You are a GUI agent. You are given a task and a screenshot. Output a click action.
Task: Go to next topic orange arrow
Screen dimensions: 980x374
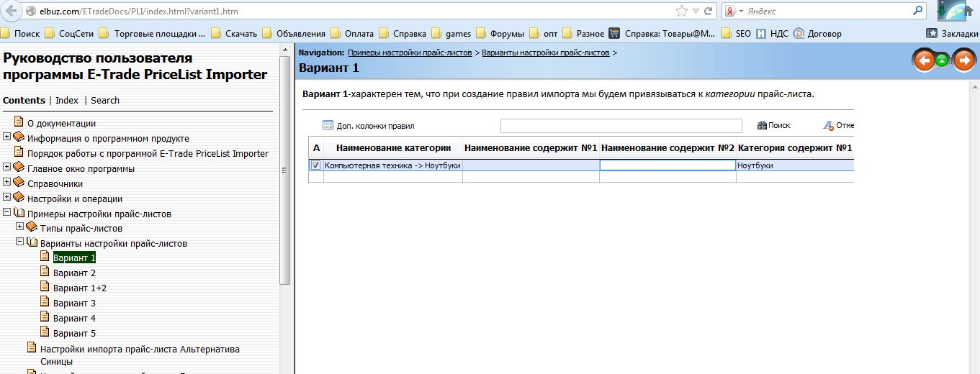(963, 60)
